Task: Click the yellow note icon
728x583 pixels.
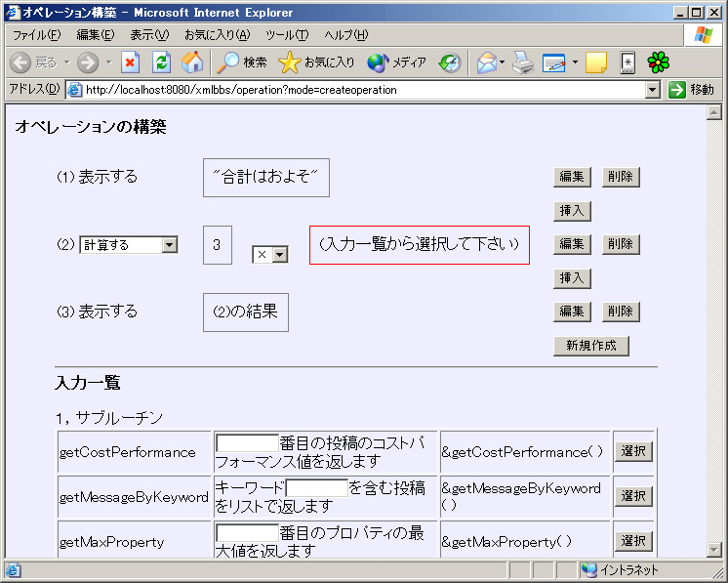Action: click(596, 62)
